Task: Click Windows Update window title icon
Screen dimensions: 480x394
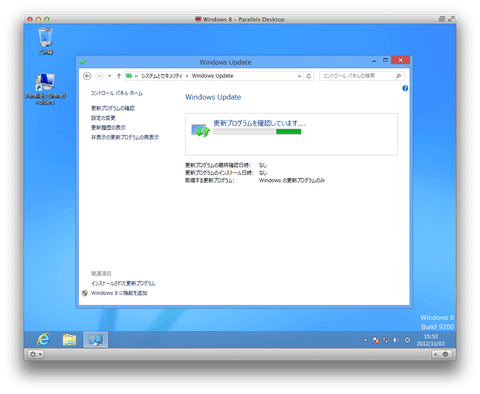Action: [83, 62]
